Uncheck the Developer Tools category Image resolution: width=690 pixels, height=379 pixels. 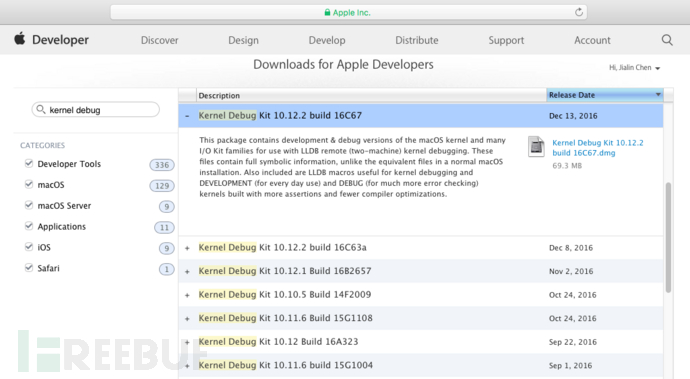29,163
